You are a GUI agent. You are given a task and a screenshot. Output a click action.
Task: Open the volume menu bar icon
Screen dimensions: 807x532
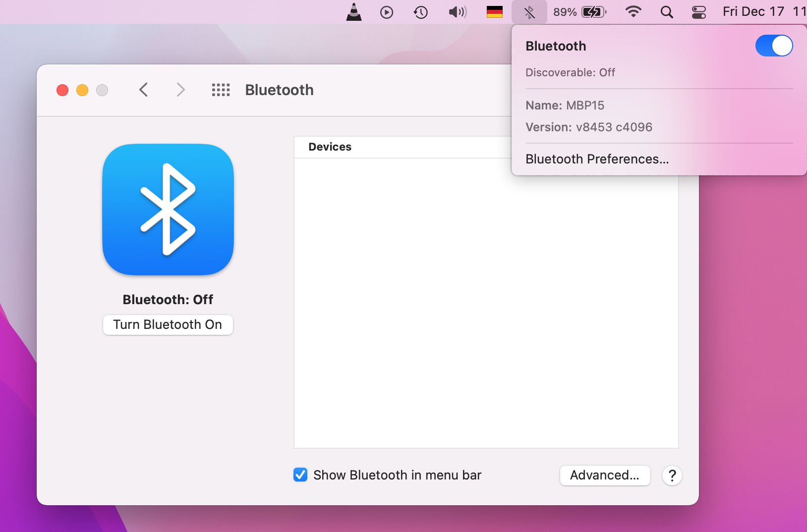coord(458,12)
